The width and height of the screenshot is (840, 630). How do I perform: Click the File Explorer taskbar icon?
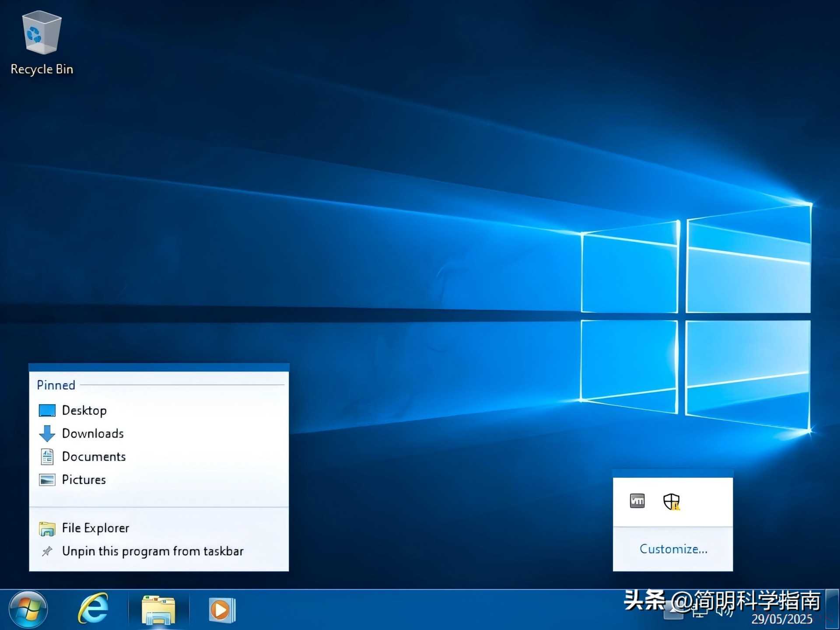point(158,610)
